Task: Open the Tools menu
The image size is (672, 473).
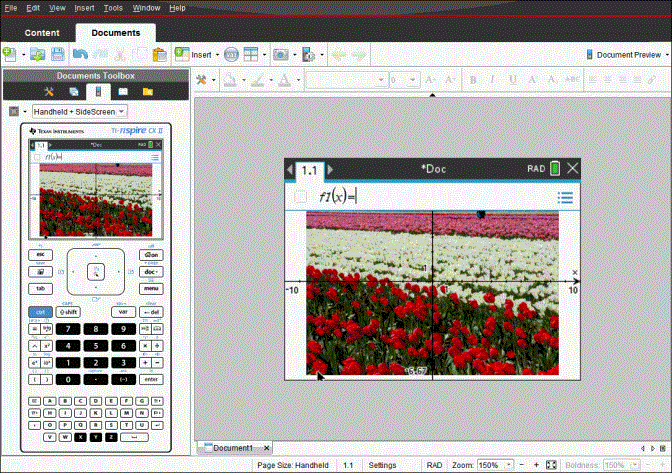Action: pyautogui.click(x=113, y=8)
